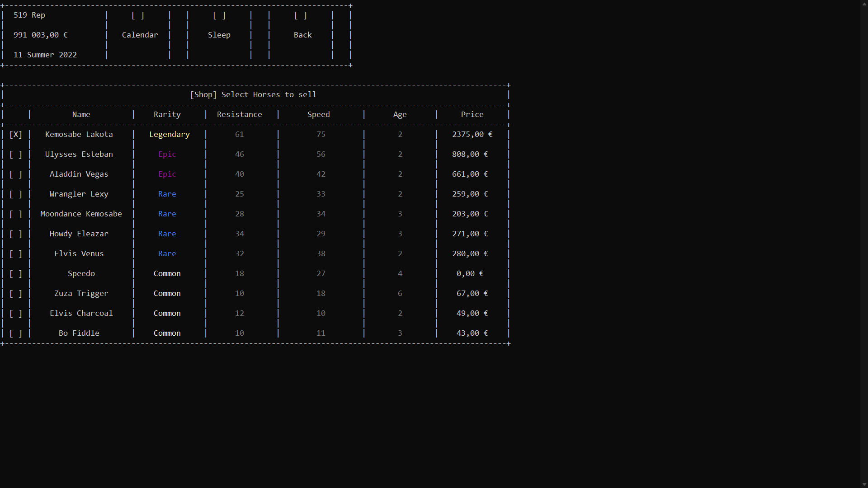This screenshot has height=488, width=868.
Task: Click the Name column header
Action: click(x=81, y=114)
